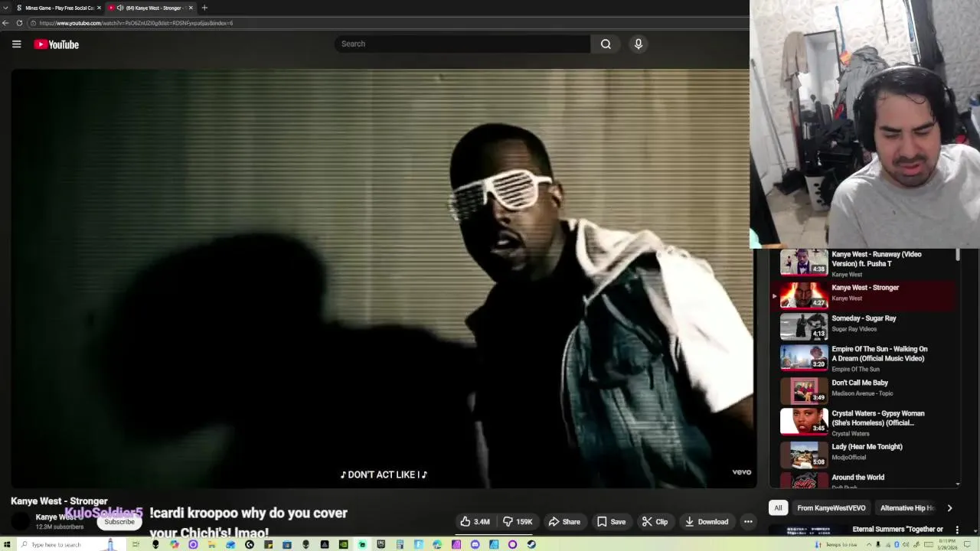Activate voice search microphone icon
This screenshot has width=980, height=551.
[x=639, y=44]
